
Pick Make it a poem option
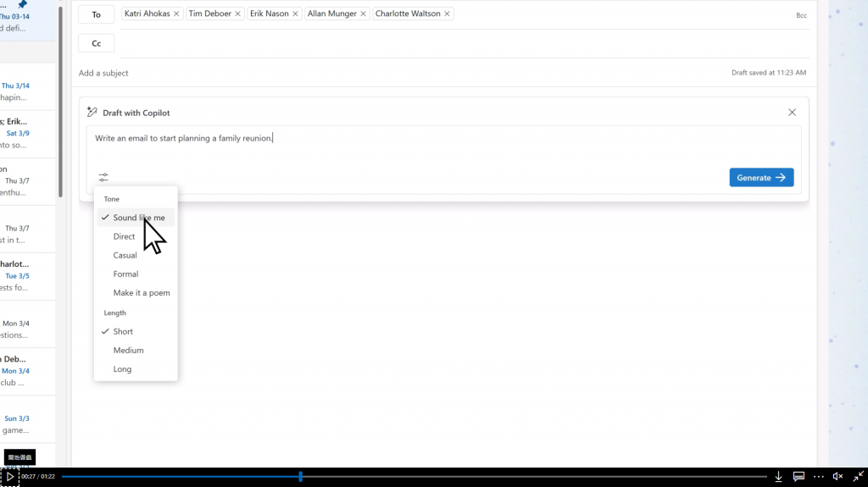tap(136, 293)
